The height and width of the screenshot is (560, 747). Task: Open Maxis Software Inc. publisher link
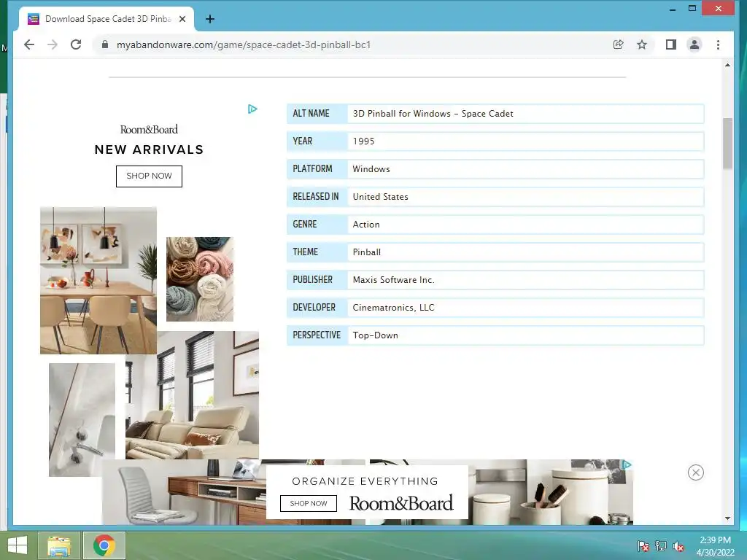(x=393, y=279)
